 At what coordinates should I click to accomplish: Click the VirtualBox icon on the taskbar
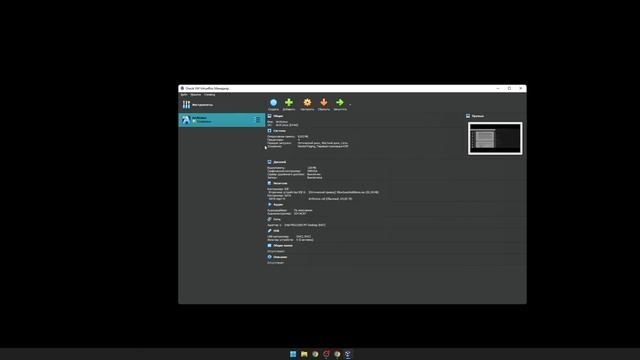pos(348,354)
